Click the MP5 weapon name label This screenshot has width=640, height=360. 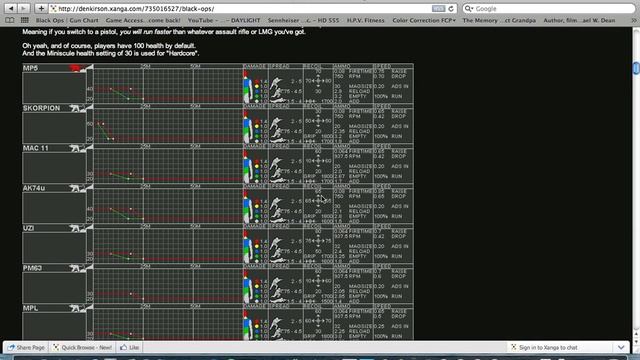click(30, 68)
